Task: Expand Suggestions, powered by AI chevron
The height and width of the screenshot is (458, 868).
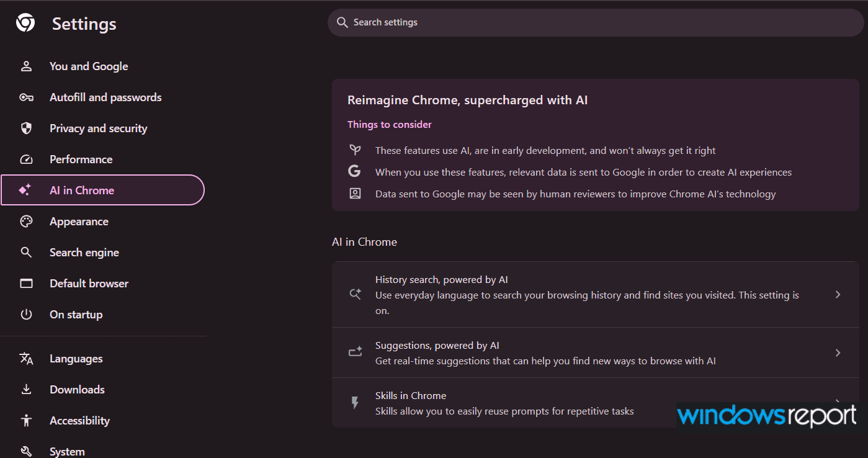Action: [x=838, y=352]
